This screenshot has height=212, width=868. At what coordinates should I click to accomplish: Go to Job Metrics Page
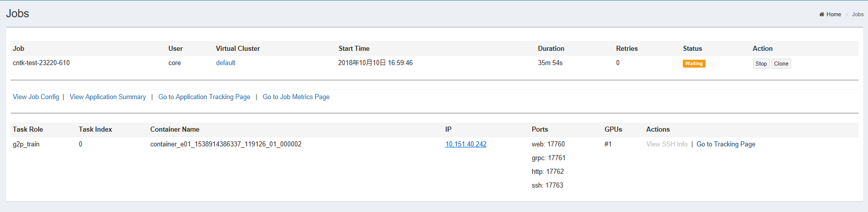point(296,97)
